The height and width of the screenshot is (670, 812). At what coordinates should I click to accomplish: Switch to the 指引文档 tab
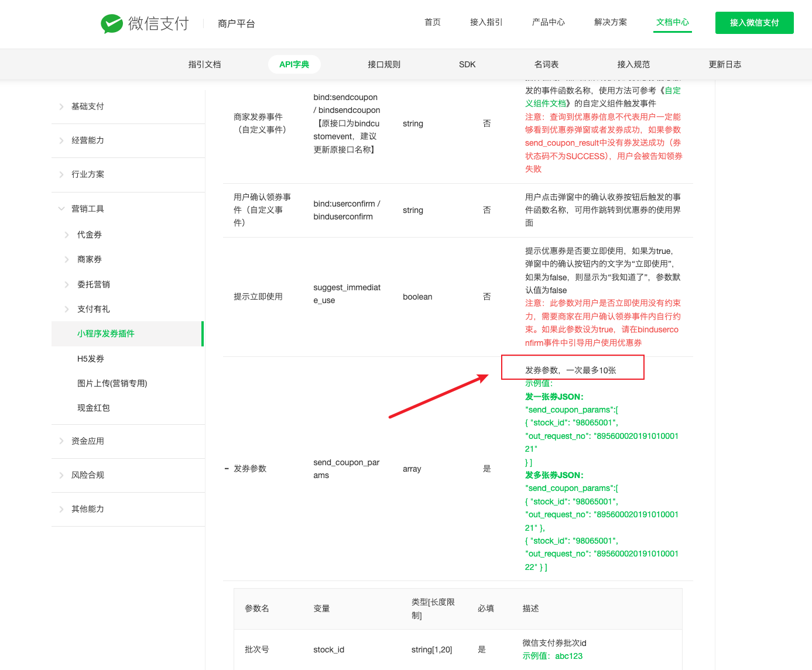(x=204, y=64)
